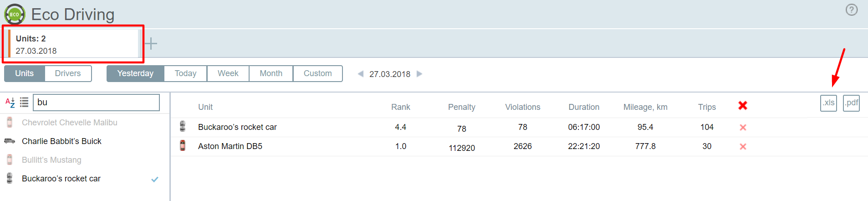Delete Aston Martin DB5 row
This screenshot has width=868, height=201.
click(x=743, y=147)
